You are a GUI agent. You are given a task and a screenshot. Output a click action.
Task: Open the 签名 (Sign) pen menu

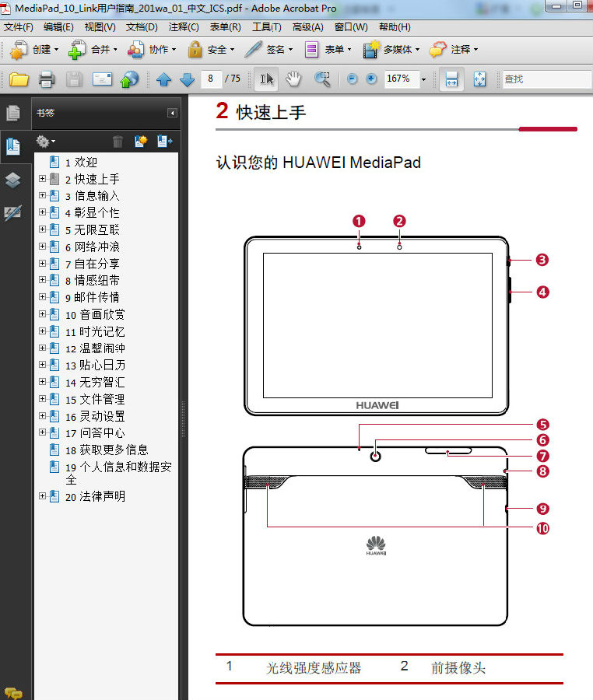[x=268, y=50]
